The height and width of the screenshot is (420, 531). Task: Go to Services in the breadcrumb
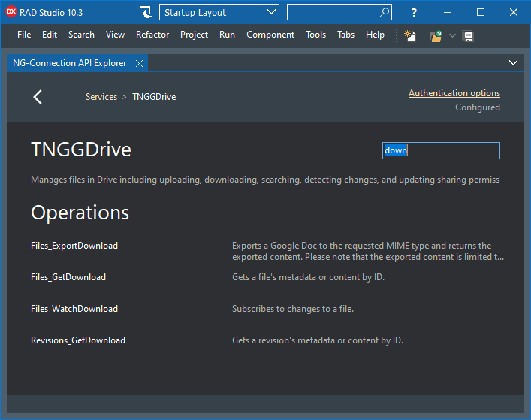click(x=101, y=97)
